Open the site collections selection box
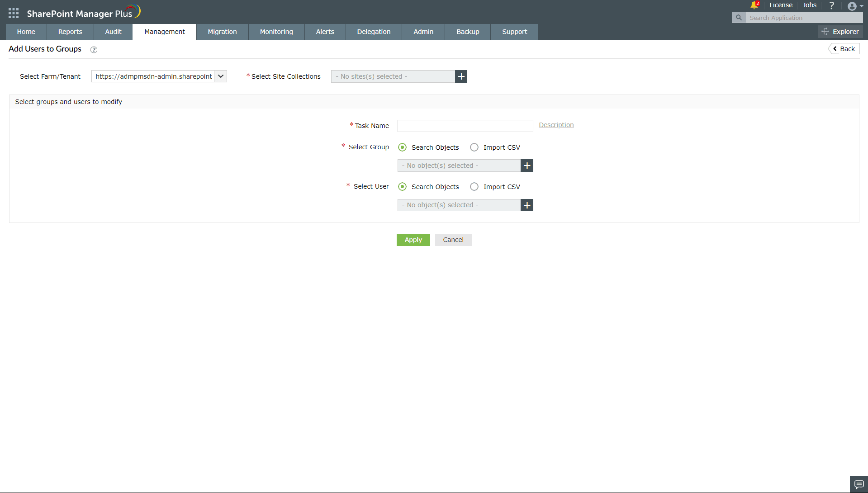 point(393,76)
